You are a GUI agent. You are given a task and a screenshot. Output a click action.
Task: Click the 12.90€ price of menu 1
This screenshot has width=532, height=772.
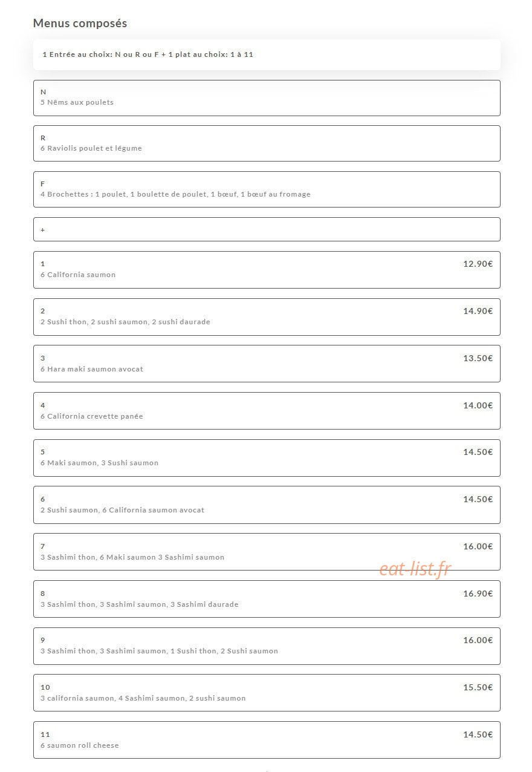(478, 264)
